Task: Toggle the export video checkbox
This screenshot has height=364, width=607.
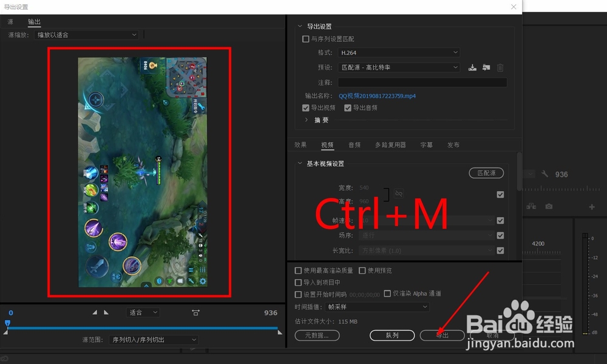Action: click(x=305, y=108)
